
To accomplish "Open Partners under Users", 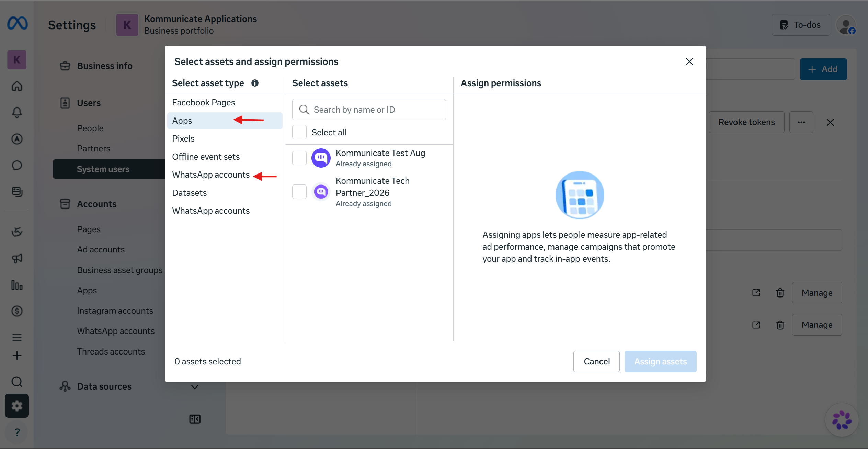I will coord(93,148).
